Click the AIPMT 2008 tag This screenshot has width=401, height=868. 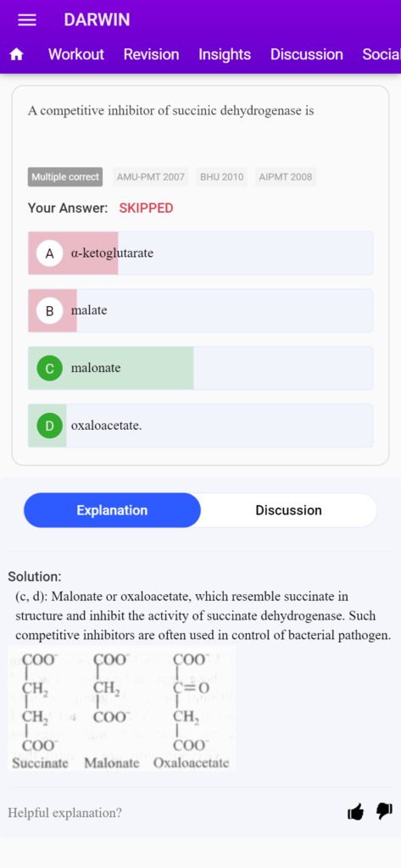(x=285, y=177)
